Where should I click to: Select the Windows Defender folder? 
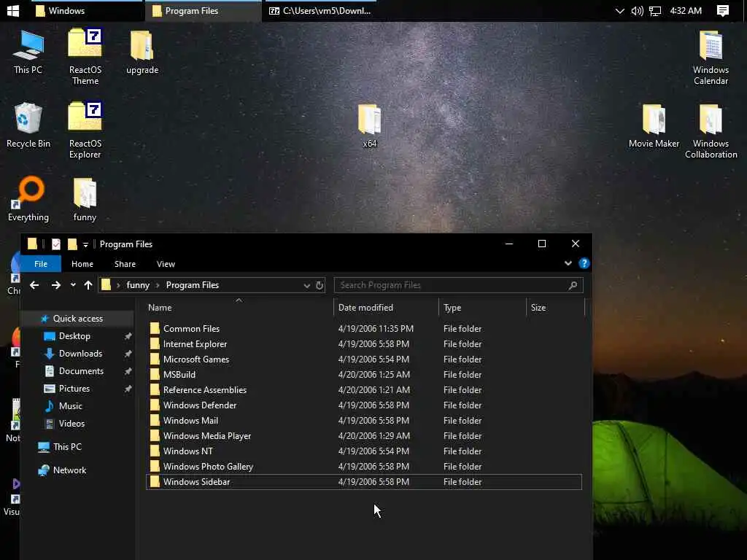364,405
